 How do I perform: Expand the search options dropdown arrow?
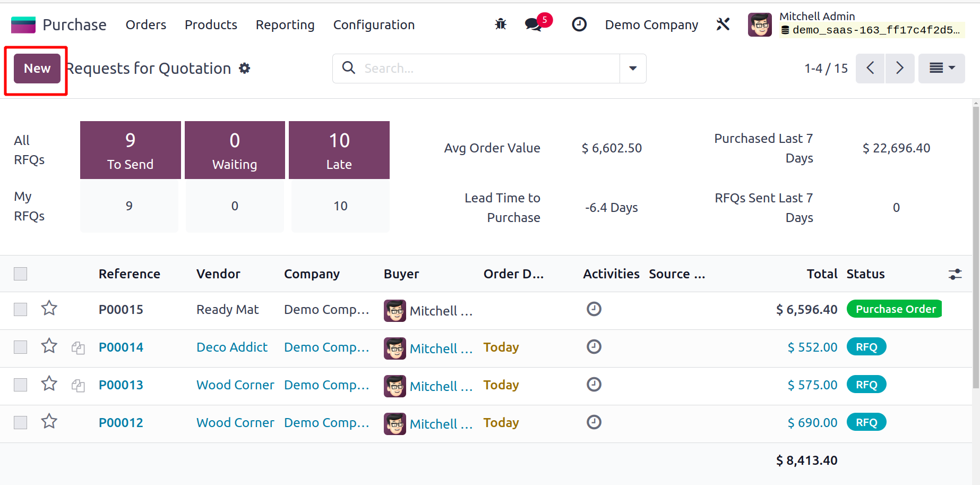(x=633, y=69)
